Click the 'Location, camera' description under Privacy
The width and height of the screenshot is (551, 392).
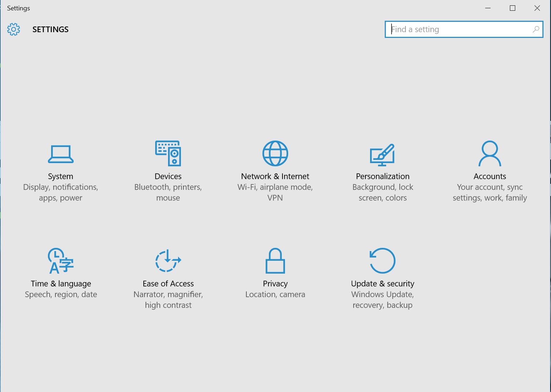[x=275, y=294]
